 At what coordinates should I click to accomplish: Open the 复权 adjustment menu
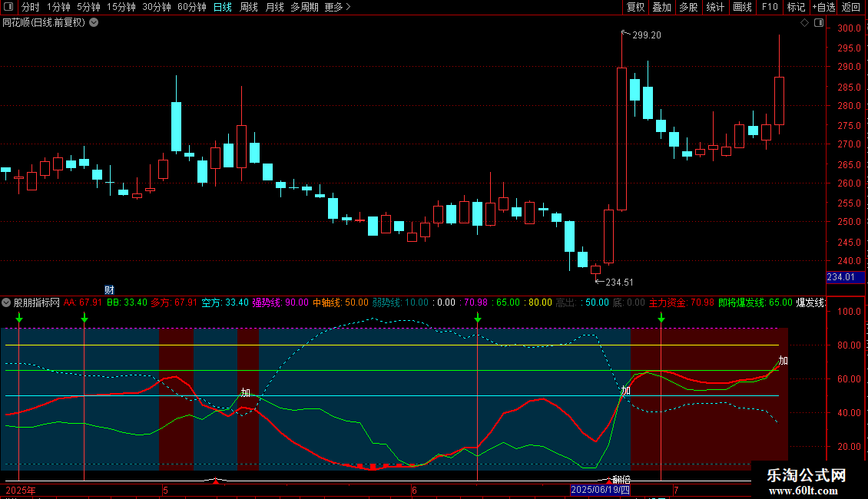[x=635, y=7]
